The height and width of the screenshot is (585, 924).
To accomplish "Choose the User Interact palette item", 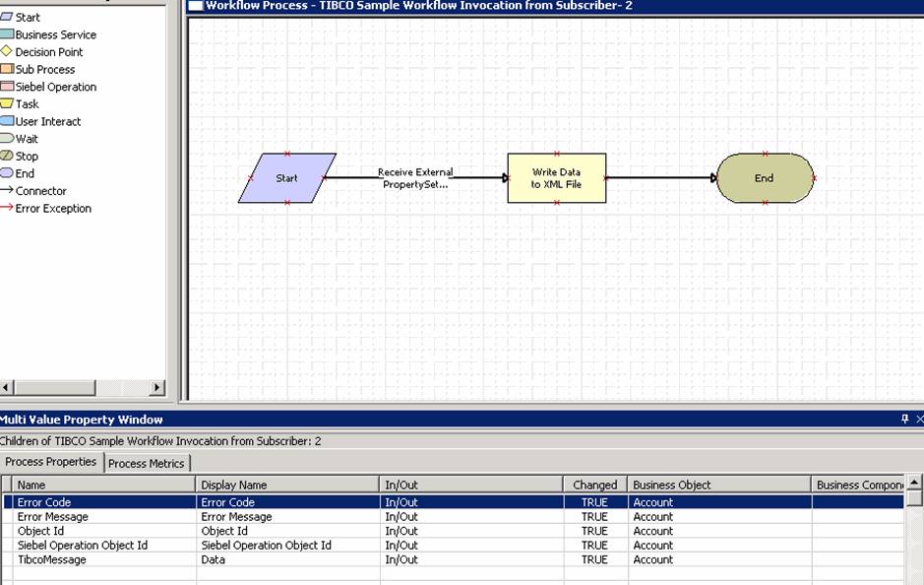I will click(47, 122).
